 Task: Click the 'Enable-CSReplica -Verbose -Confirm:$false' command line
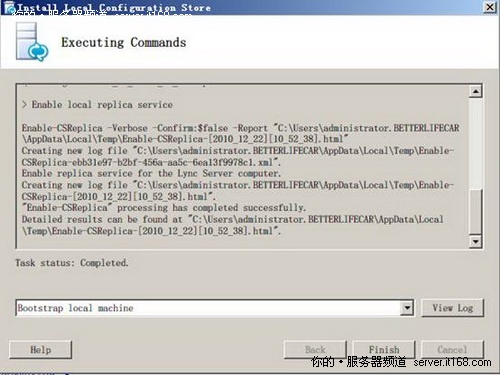[x=241, y=128]
